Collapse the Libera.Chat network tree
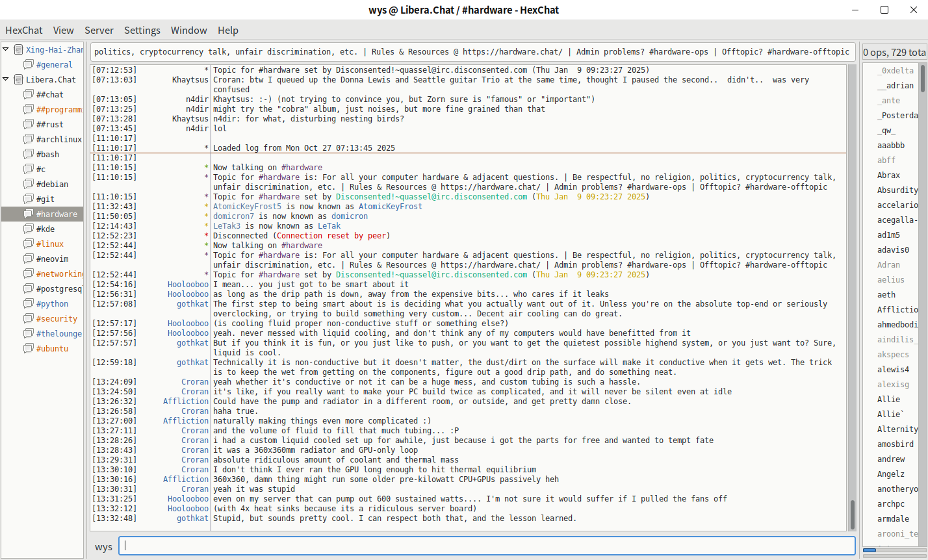This screenshot has width=928, height=560. 6,79
